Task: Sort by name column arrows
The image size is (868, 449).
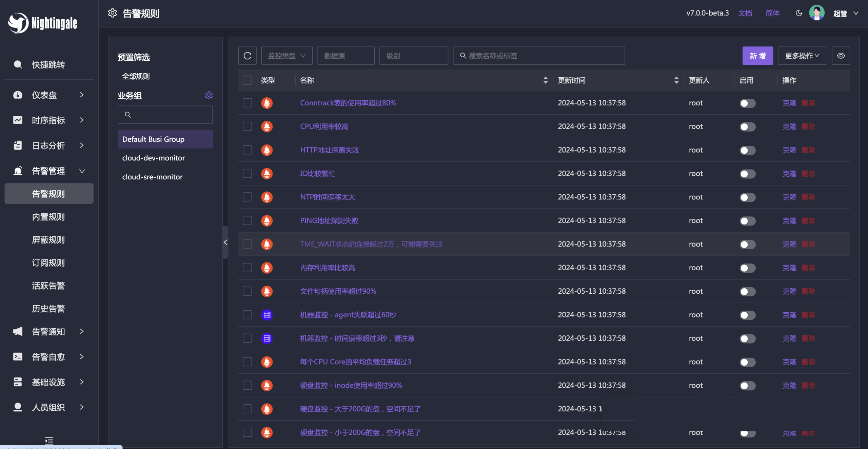Action: 545,80
